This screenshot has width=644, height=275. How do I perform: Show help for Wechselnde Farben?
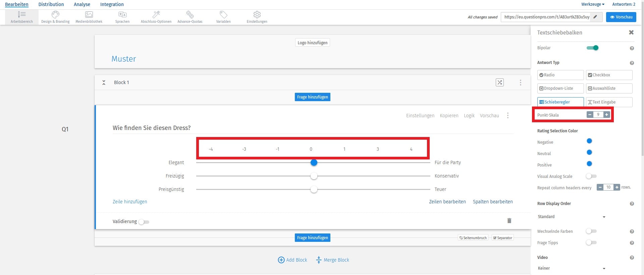coord(632,231)
